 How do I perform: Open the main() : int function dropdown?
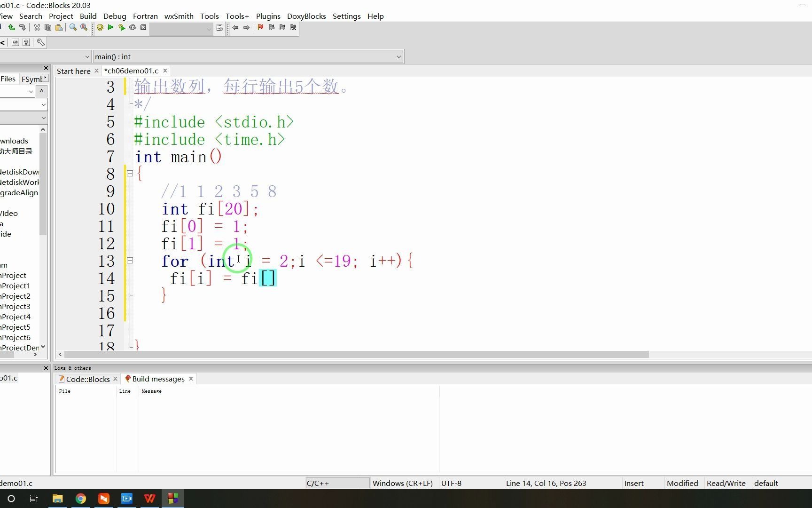(x=248, y=57)
